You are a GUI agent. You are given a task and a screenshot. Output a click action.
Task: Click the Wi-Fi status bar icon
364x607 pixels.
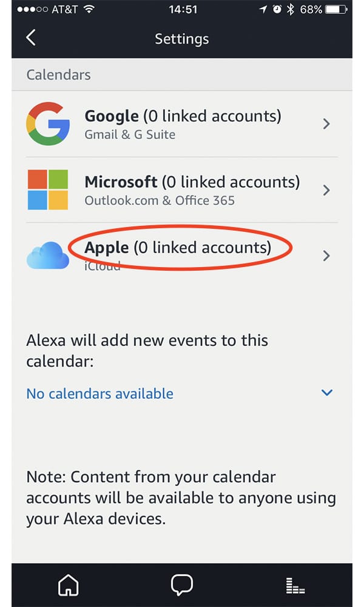coord(90,10)
